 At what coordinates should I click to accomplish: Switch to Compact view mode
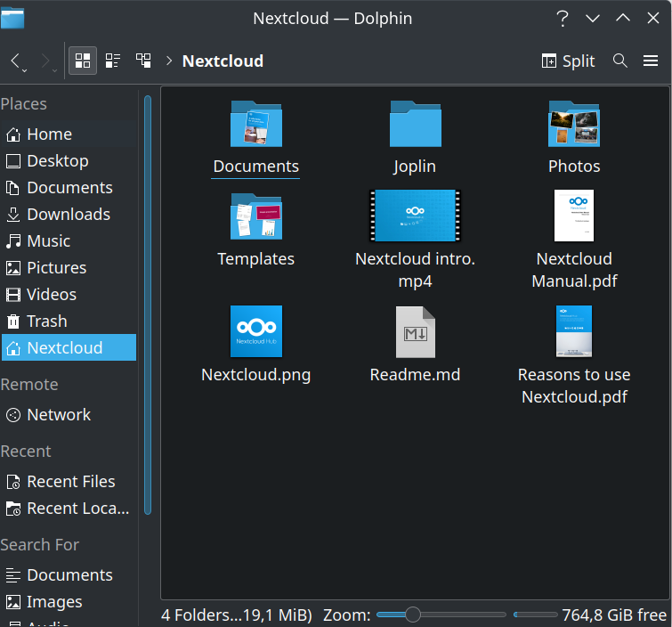coord(113,61)
